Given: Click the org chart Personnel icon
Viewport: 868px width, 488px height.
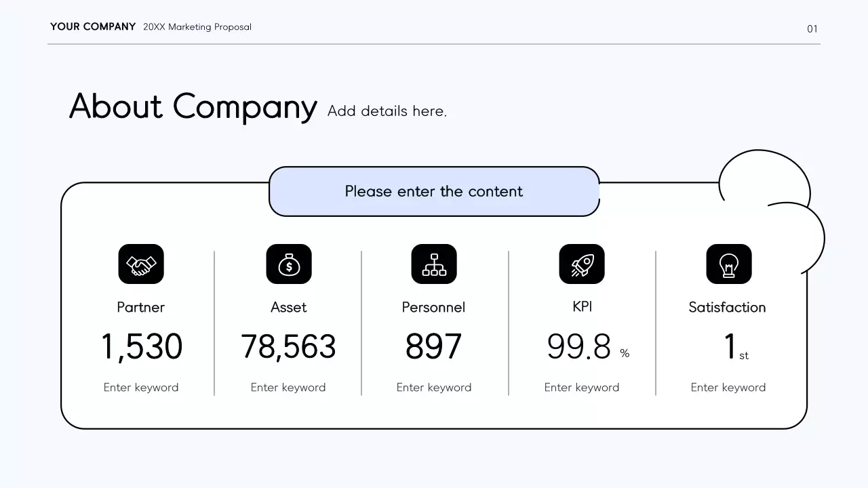Looking at the screenshot, I should pos(434,264).
